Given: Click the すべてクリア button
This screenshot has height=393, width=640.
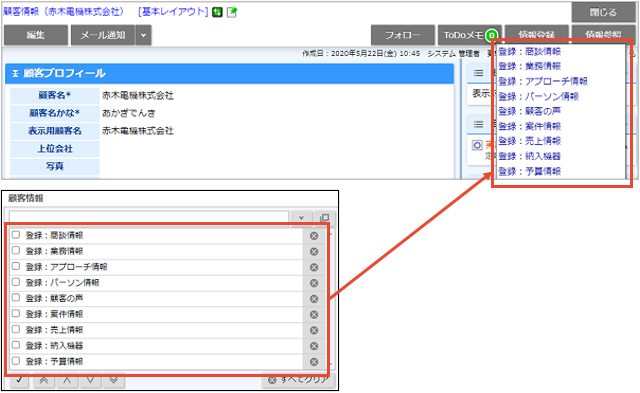Looking at the screenshot, I should (x=298, y=380).
